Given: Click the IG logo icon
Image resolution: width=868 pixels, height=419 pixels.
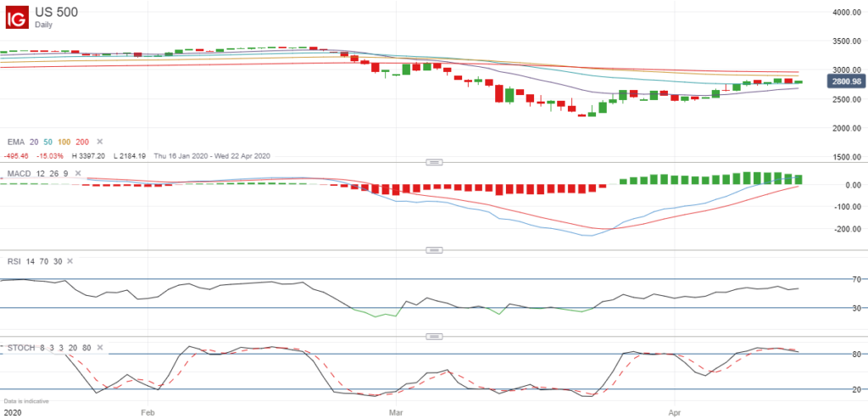Looking at the screenshot, I should coord(17,17).
